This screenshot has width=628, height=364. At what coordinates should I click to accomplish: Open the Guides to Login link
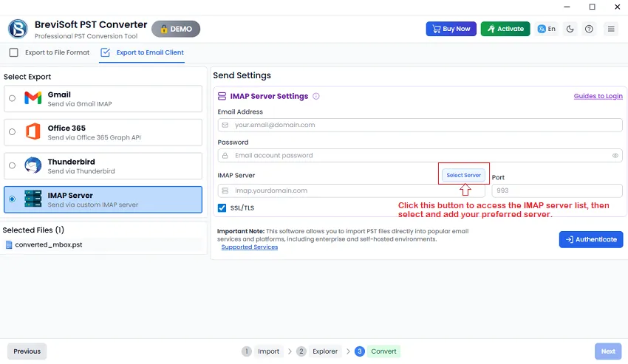point(598,96)
